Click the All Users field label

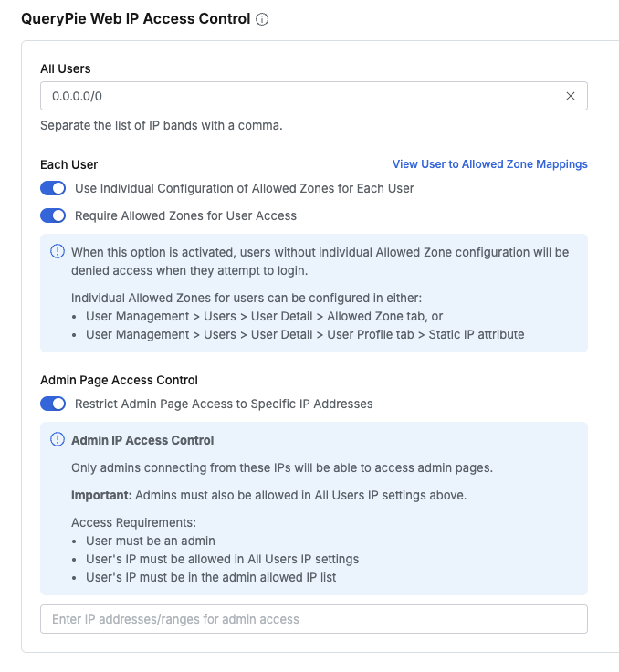(66, 68)
